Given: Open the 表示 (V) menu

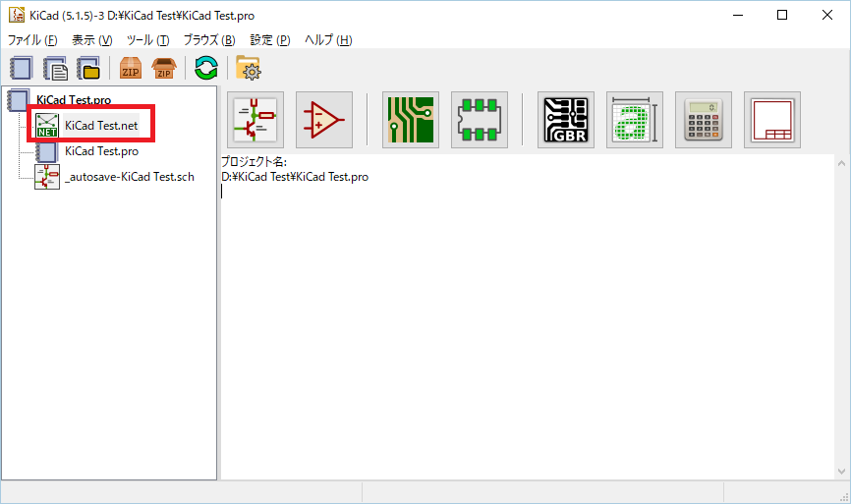Looking at the screenshot, I should pos(92,40).
